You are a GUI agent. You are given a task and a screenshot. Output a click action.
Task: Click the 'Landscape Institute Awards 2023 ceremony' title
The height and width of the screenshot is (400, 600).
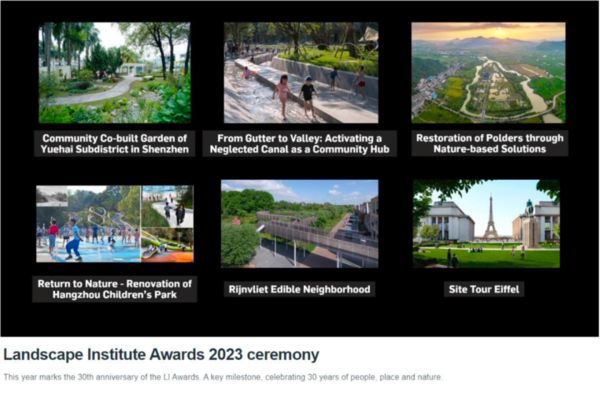161,354
